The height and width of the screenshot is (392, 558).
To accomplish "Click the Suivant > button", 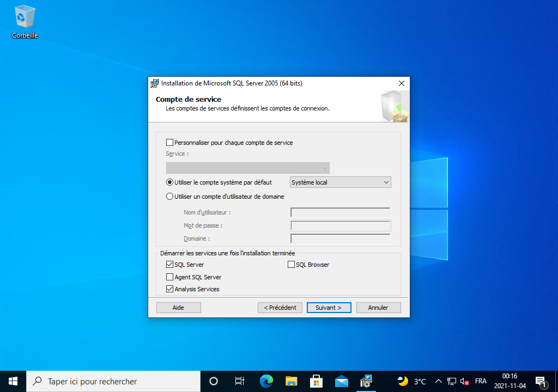I will (329, 308).
